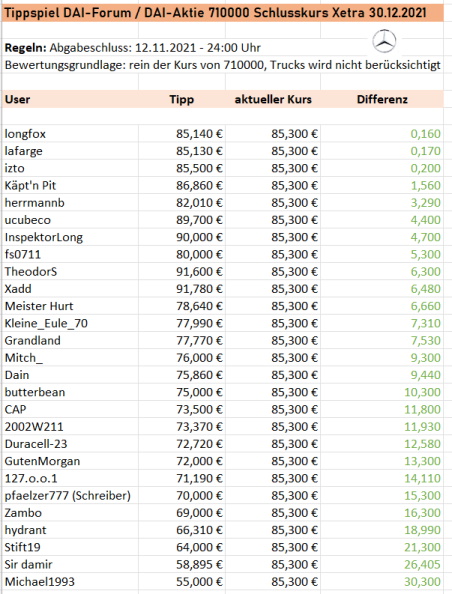Viewport: 452px width, 594px height.
Task: Select the butterbean user cell
Action: (70, 392)
